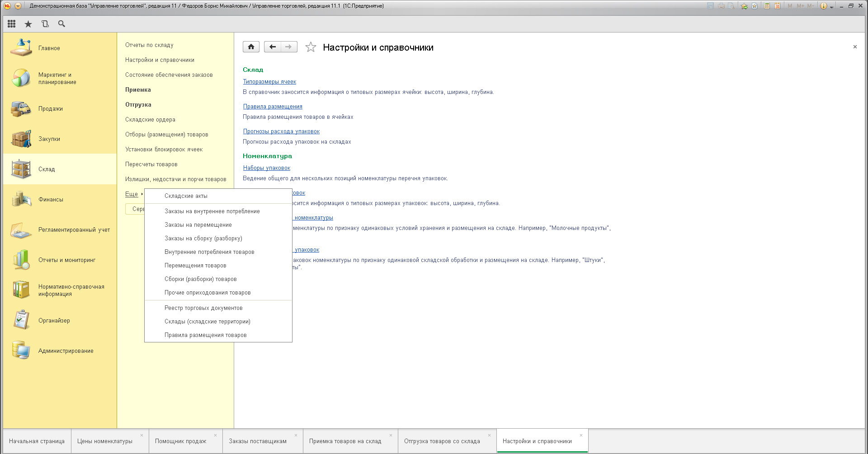Open the 1C main menu dropdown in the title bar
The image size is (868, 454).
point(18,6)
